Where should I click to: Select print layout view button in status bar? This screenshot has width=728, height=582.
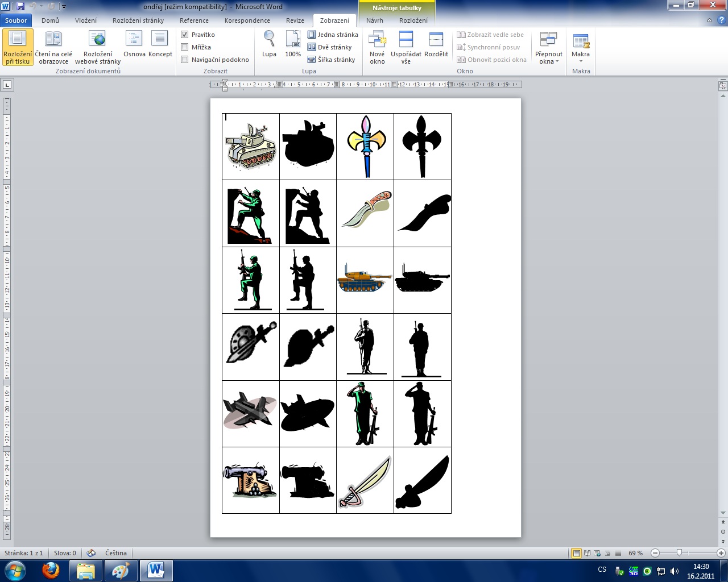pyautogui.click(x=577, y=553)
